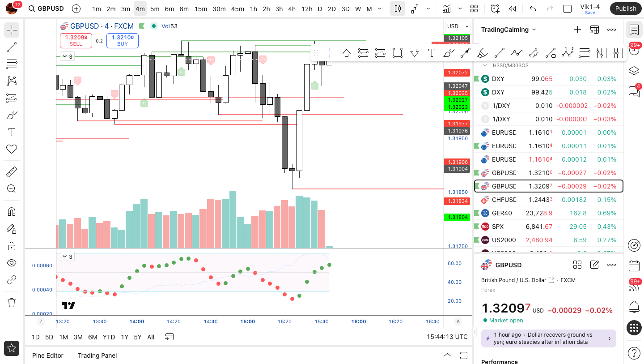Image resolution: width=644 pixels, height=364 pixels.
Task: Open the alerts bell in right sidebar
Action: point(634,307)
